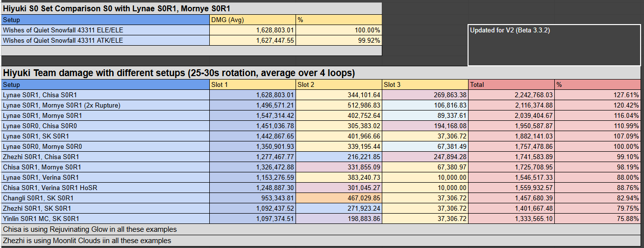Viewport: 644px width, 248px height.
Task: Select the 82.94% percentage cell
Action: pyautogui.click(x=598, y=198)
